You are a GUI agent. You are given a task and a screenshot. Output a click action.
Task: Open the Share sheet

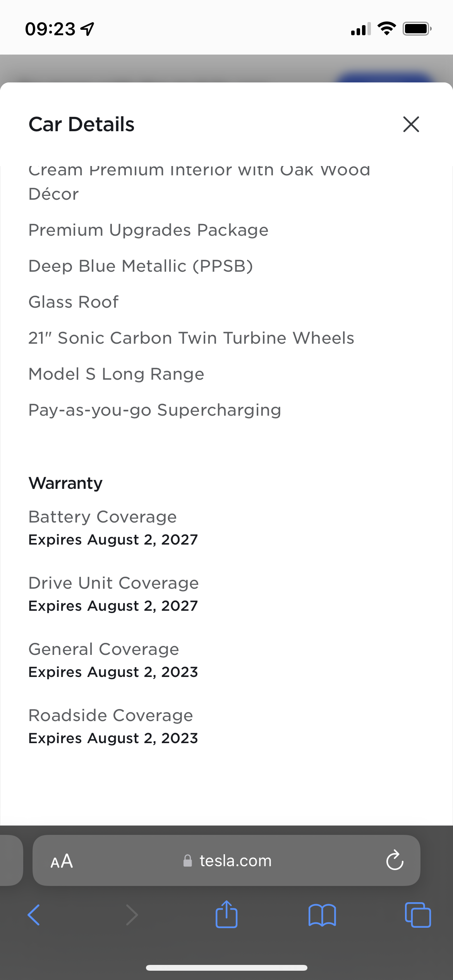[226, 914]
